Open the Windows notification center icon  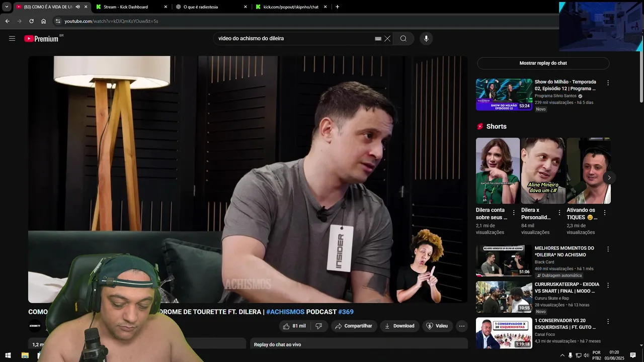[x=633, y=355]
